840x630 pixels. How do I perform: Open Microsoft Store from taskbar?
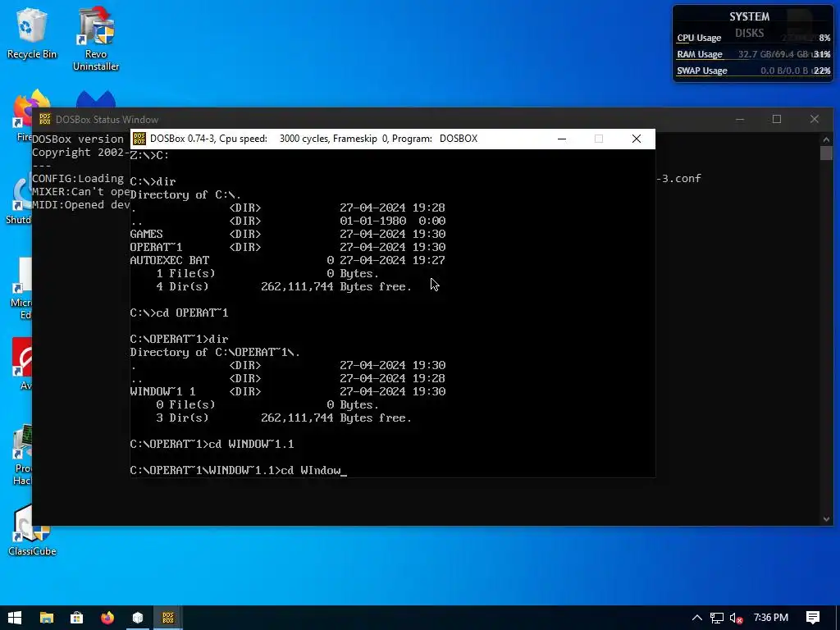76,618
